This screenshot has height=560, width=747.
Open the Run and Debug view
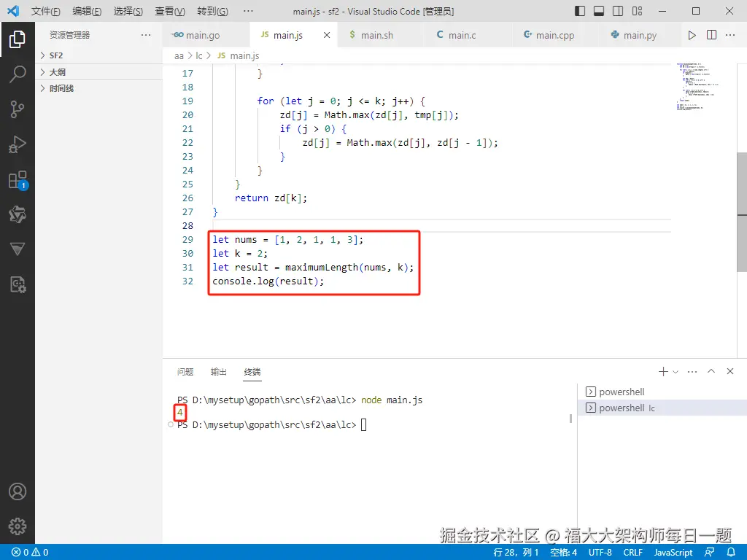pos(18,144)
